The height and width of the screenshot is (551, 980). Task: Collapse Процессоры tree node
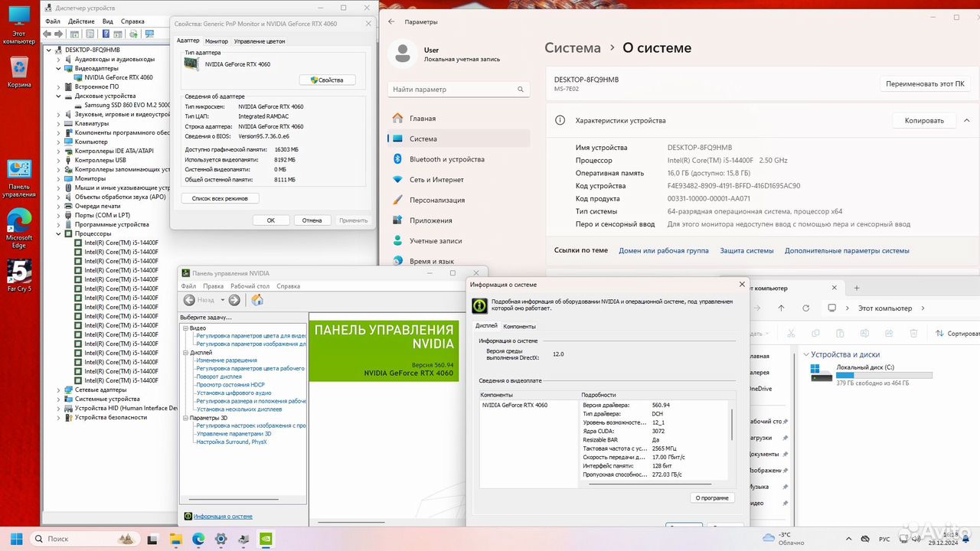click(x=59, y=233)
